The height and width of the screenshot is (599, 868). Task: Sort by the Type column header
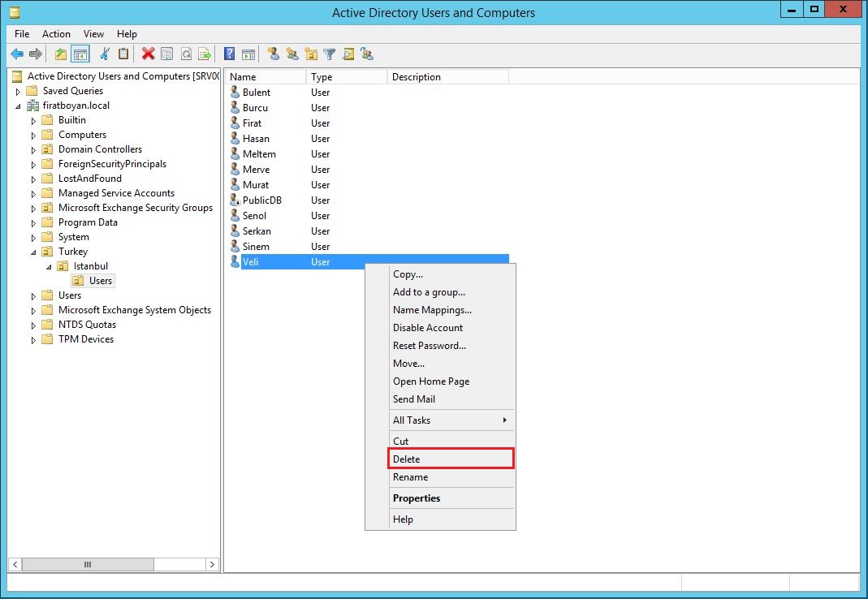347,77
